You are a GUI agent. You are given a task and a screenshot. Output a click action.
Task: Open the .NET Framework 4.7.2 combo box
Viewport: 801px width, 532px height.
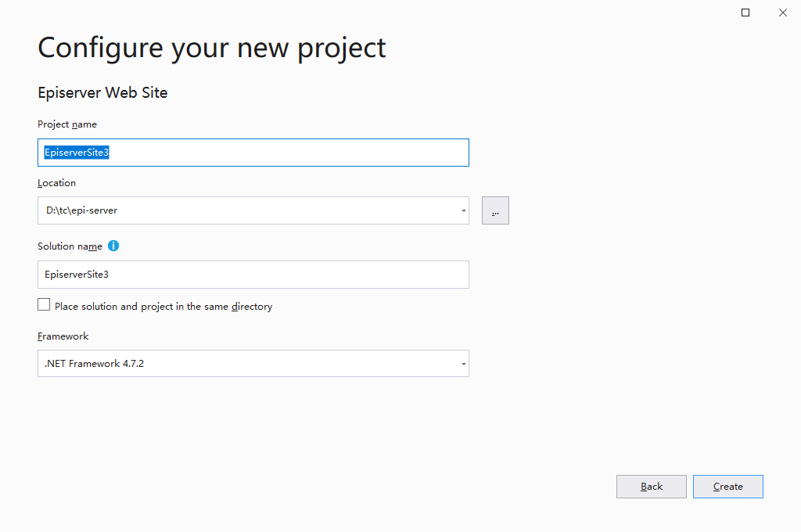[x=253, y=363]
